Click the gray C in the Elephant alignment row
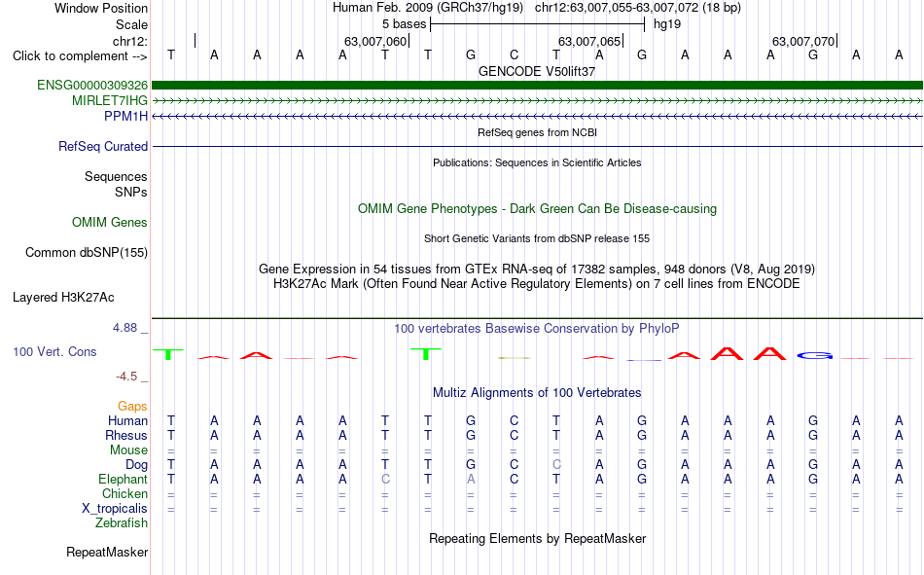Image resolution: width=924 pixels, height=575 pixels. pos(385,480)
